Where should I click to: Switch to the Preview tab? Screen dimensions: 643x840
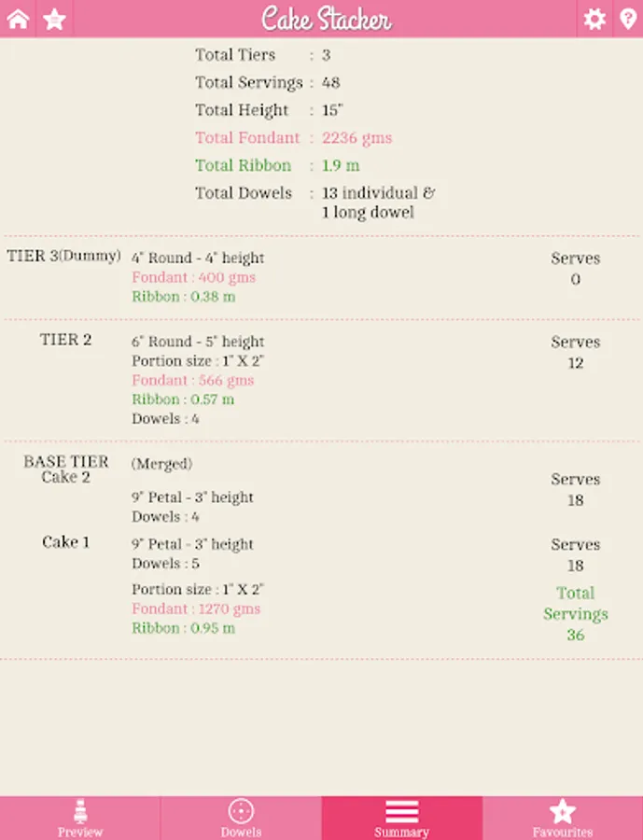(80, 832)
